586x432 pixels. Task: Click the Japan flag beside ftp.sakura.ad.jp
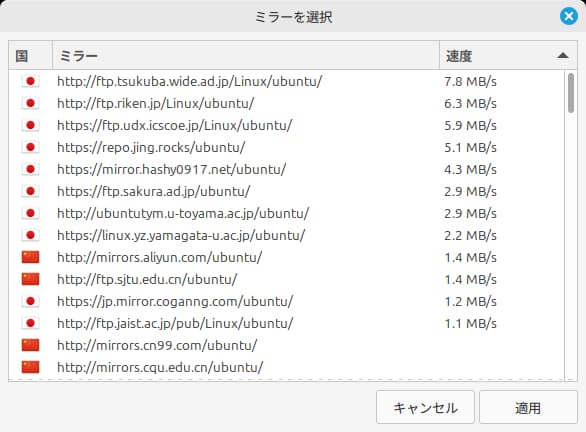(x=30, y=191)
